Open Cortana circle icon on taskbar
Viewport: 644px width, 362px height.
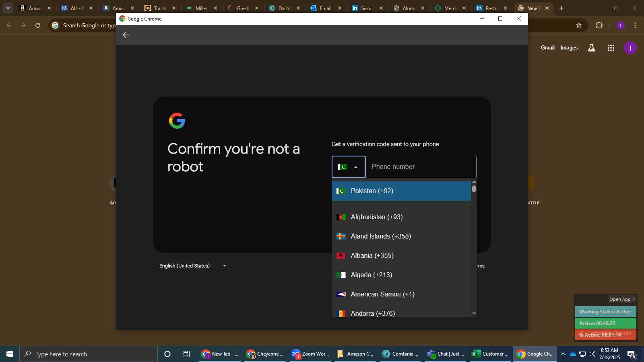[167, 354]
